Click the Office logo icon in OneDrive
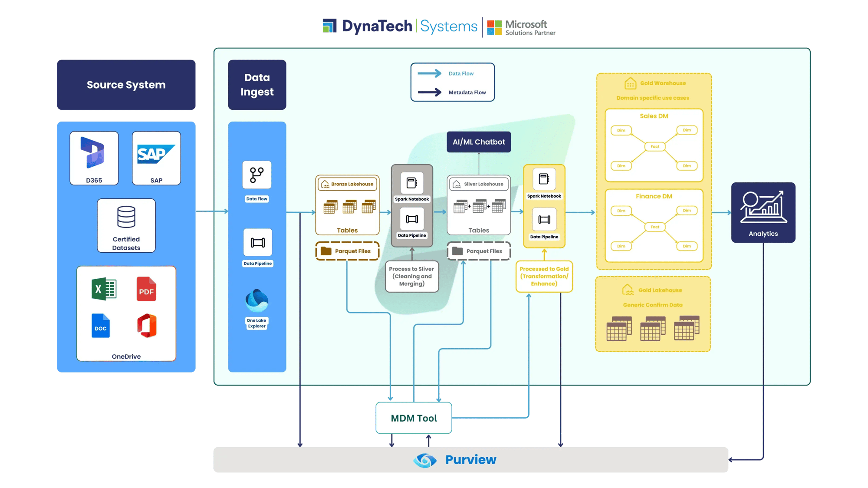The image size is (868, 488). [147, 326]
